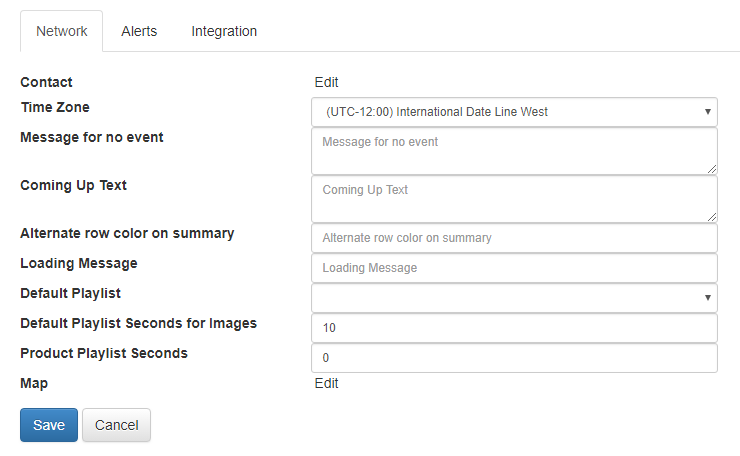Grab resize handle of Message for no event textarea
This screenshot has width=740, height=456.
coord(712,169)
